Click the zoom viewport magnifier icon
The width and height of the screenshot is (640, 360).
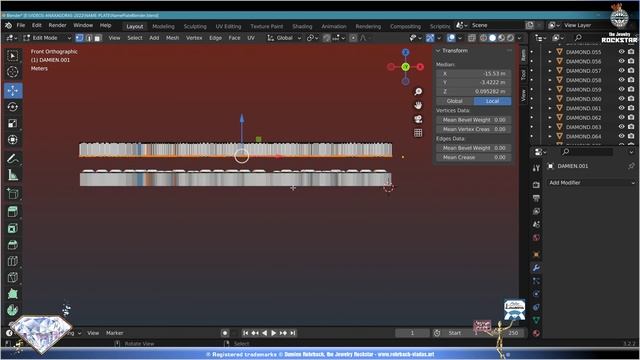[418, 91]
